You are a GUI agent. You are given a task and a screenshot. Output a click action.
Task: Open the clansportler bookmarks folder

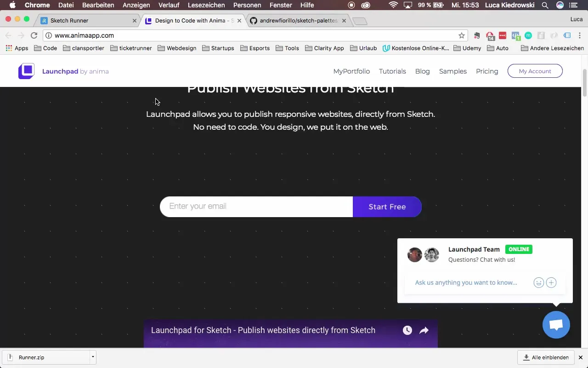84,48
